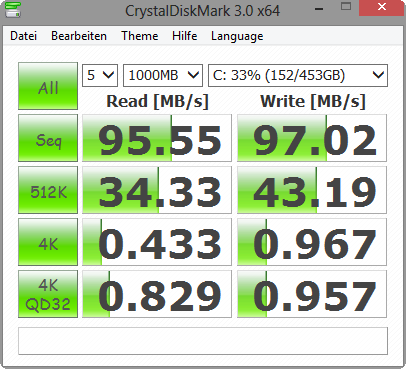The height and width of the screenshot is (369, 406).
Task: Select the 4K QD32 read value 0.829
Action: 157,294
